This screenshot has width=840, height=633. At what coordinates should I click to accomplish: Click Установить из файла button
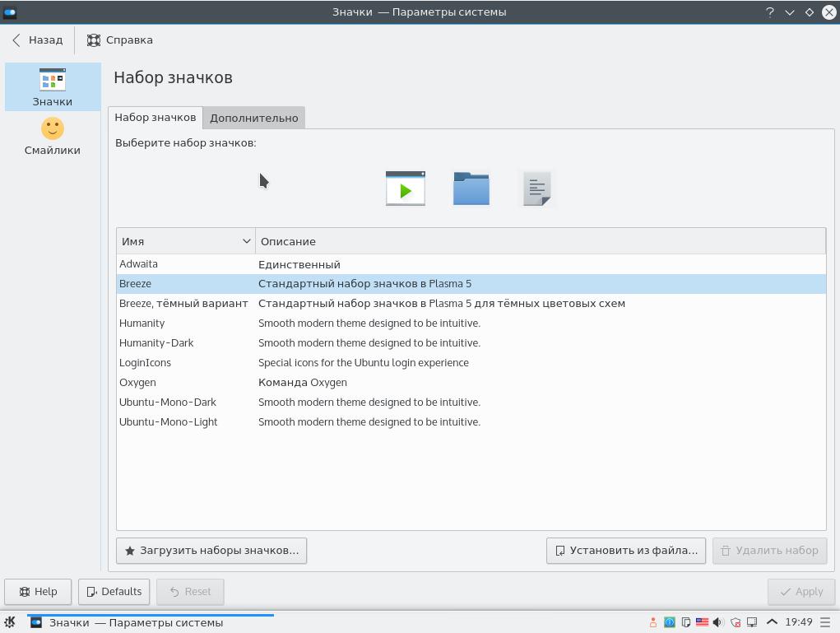tap(625, 550)
